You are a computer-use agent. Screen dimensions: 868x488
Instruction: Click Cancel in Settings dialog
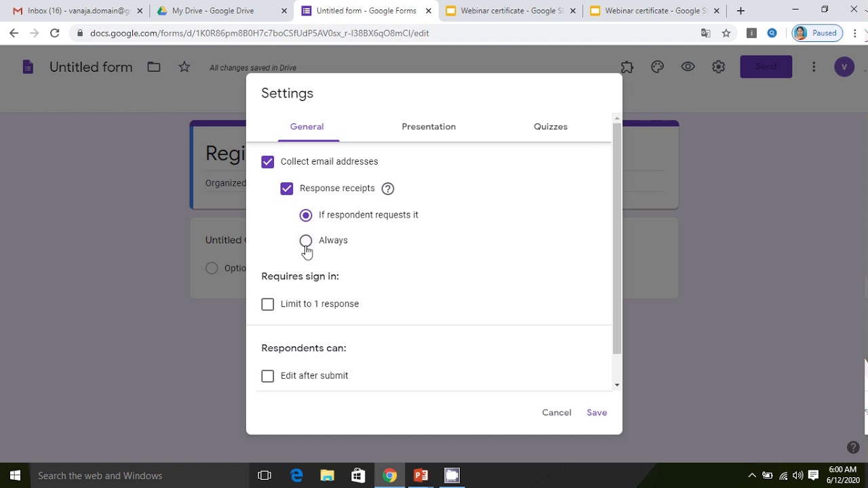pyautogui.click(x=557, y=413)
